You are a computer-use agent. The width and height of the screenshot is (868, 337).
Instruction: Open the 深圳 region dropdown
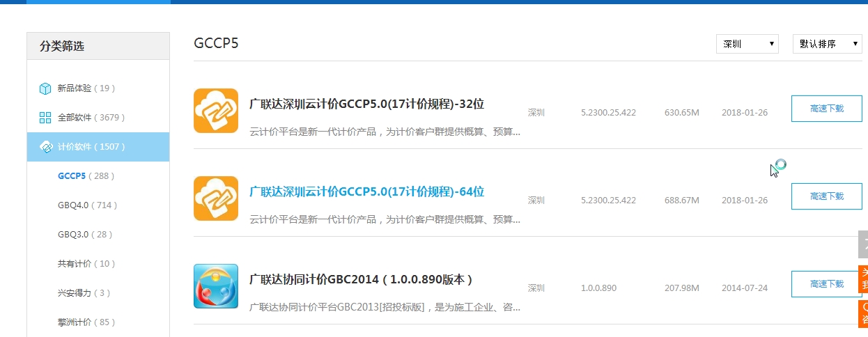pos(747,44)
